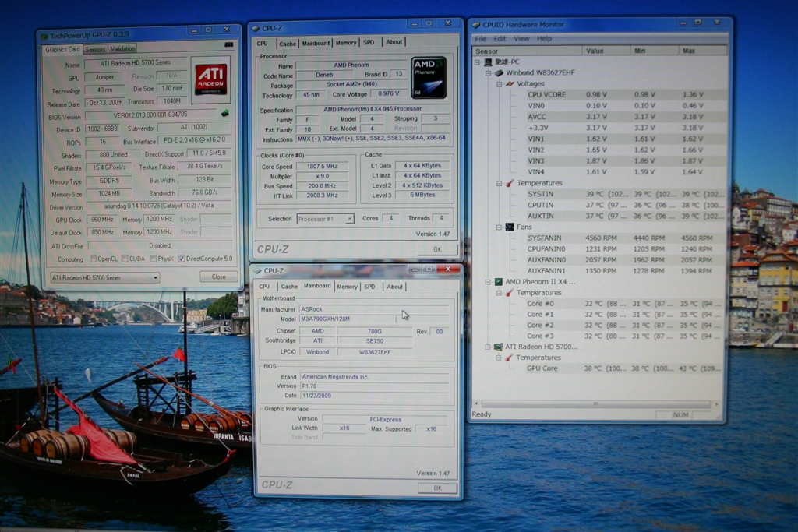The height and width of the screenshot is (532, 798).
Task: Collapse the AMD Phenom II X4 tree node
Action: pos(488,281)
